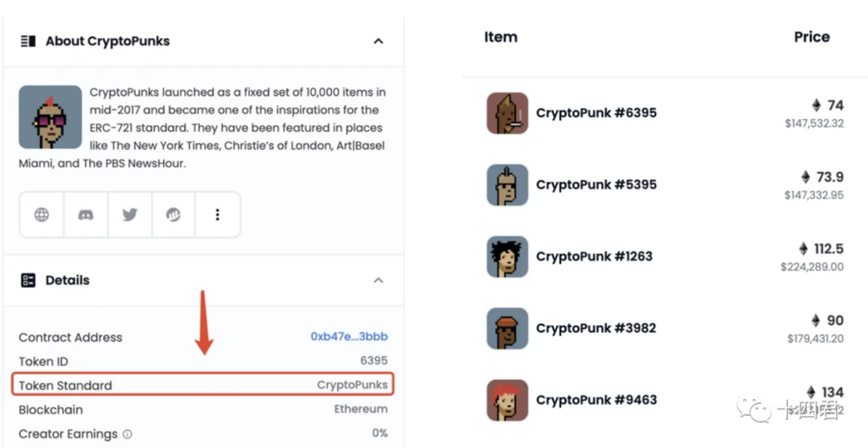
Task: Open the CryptoPunks website globe icon
Action: 42,215
